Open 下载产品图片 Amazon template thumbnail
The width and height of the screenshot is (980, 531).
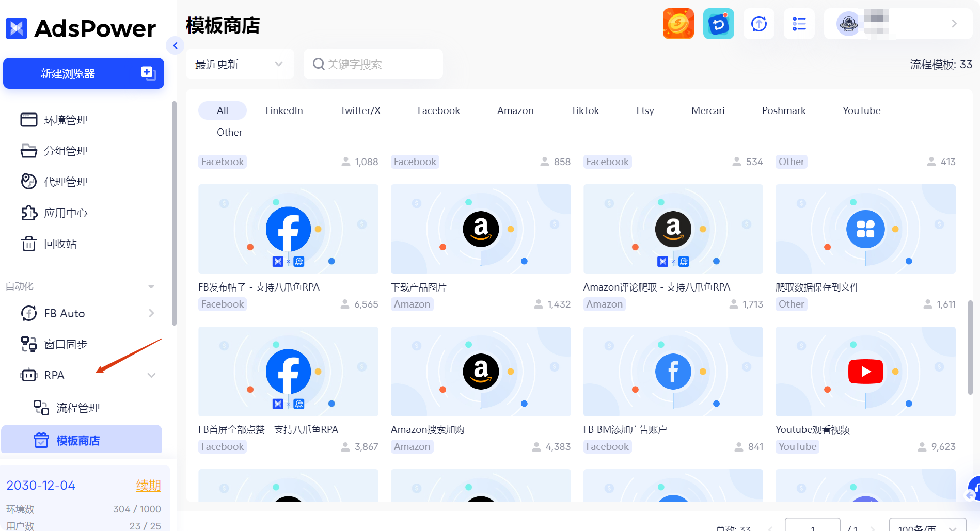[x=481, y=229]
